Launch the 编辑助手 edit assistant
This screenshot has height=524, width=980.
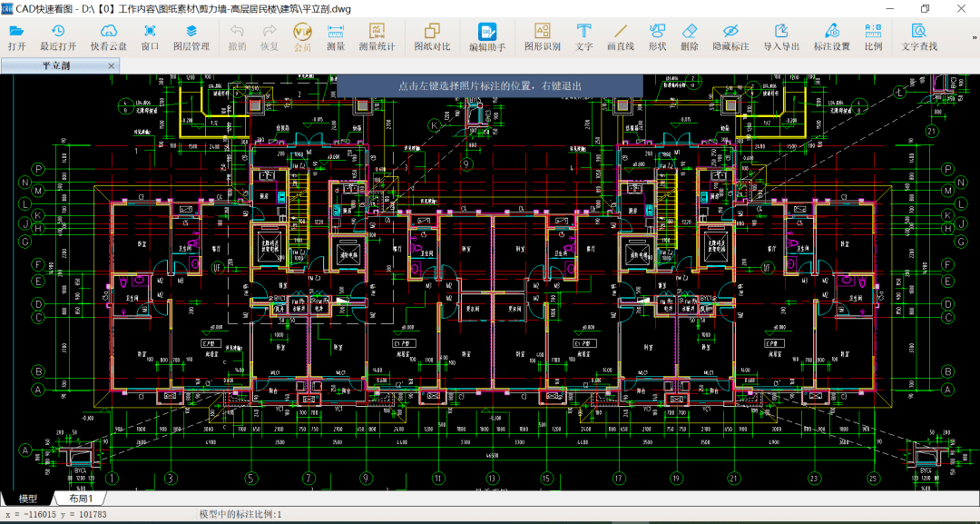pyautogui.click(x=487, y=36)
